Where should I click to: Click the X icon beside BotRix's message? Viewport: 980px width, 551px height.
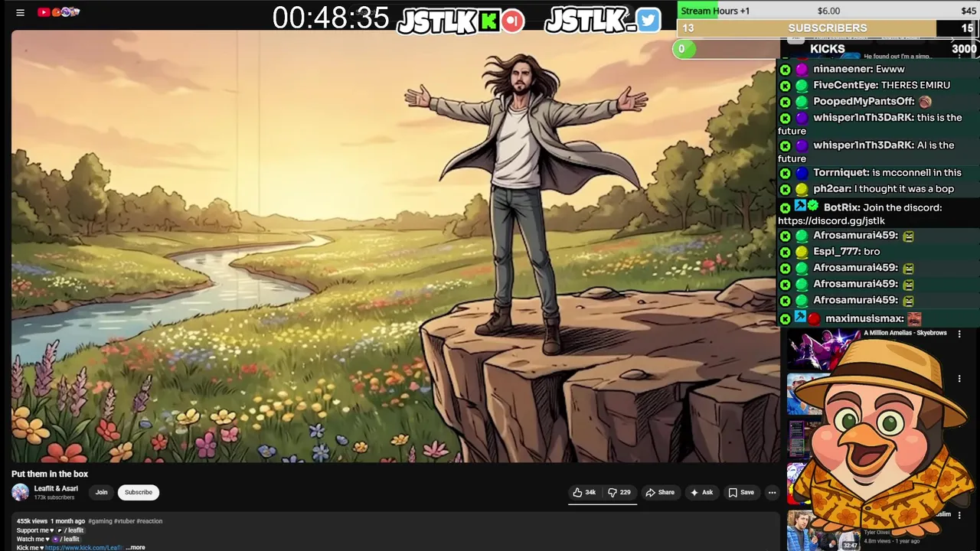coord(785,208)
